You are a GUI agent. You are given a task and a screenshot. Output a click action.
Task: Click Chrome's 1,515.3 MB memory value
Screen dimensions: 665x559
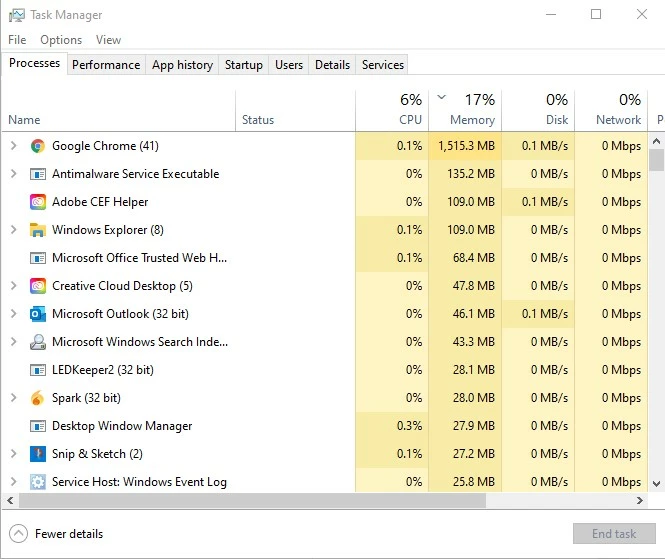click(x=466, y=146)
